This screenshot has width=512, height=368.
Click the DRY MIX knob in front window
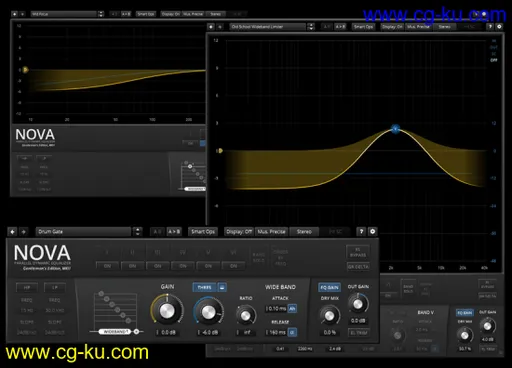pos(329,315)
